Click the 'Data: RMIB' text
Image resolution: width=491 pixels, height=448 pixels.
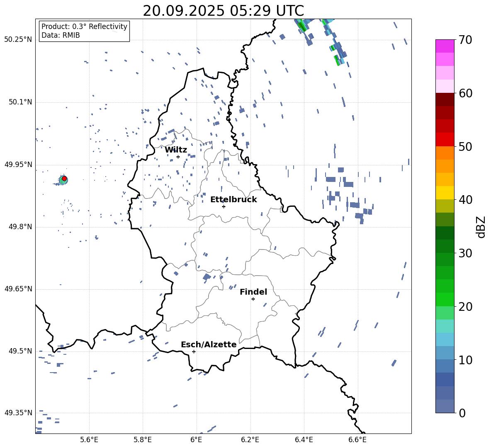click(x=61, y=35)
